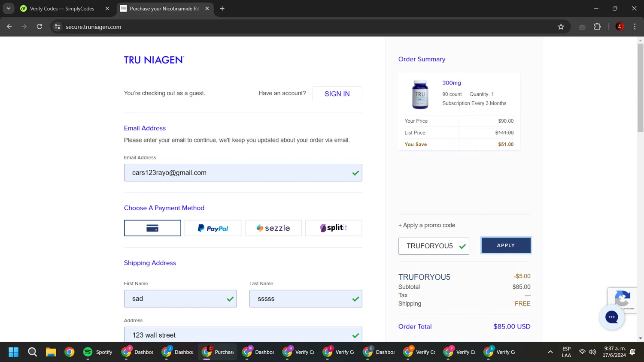Click the address bar URL
Image resolution: width=644 pixels, height=362 pixels.
tap(94, 27)
